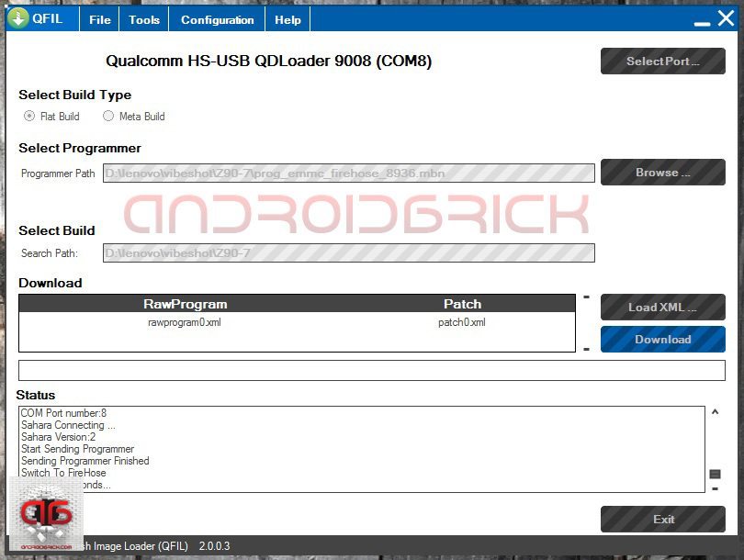Select the Meta Build radio button
The width and height of the screenshot is (744, 560).
click(108, 117)
